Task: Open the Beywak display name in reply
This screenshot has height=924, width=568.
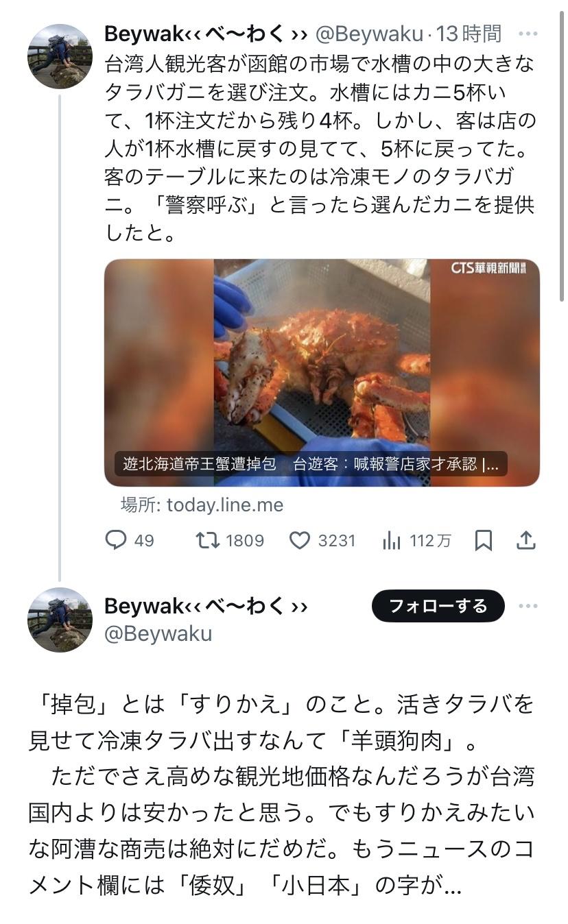Action: click(x=206, y=606)
